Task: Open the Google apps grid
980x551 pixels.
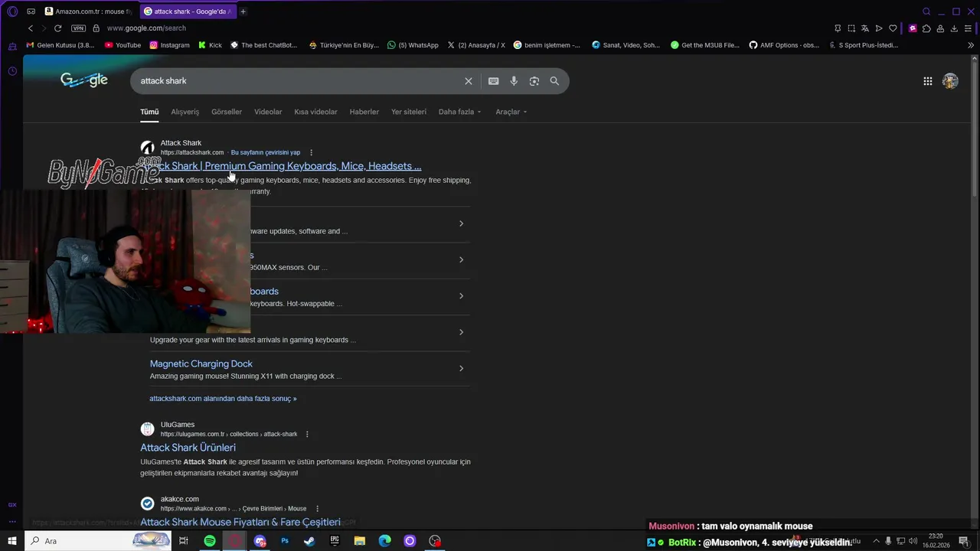Action: coord(927,81)
